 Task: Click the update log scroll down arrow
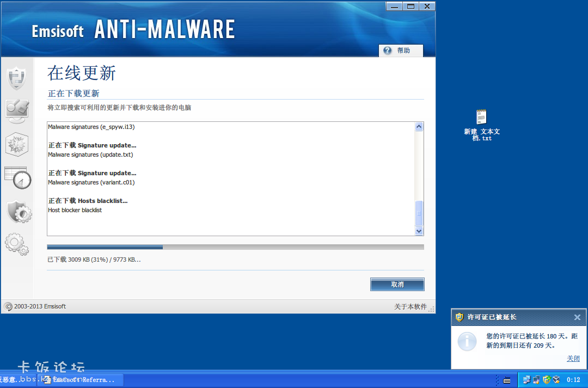click(419, 231)
